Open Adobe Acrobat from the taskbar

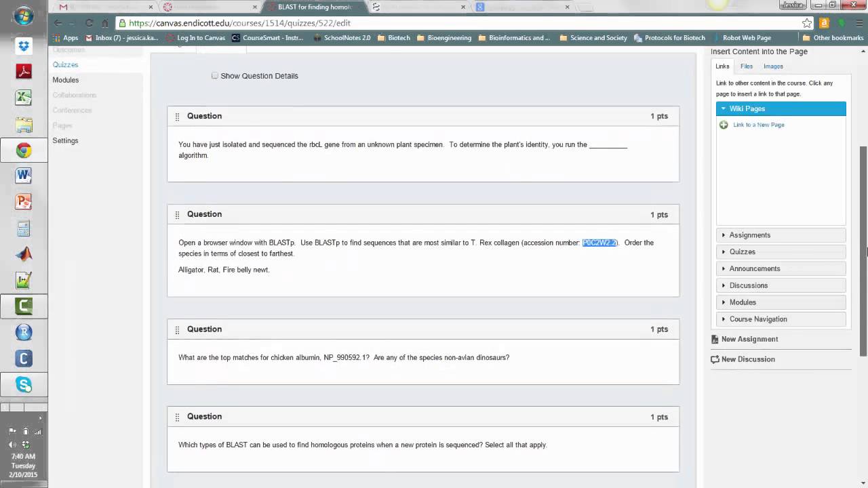24,72
